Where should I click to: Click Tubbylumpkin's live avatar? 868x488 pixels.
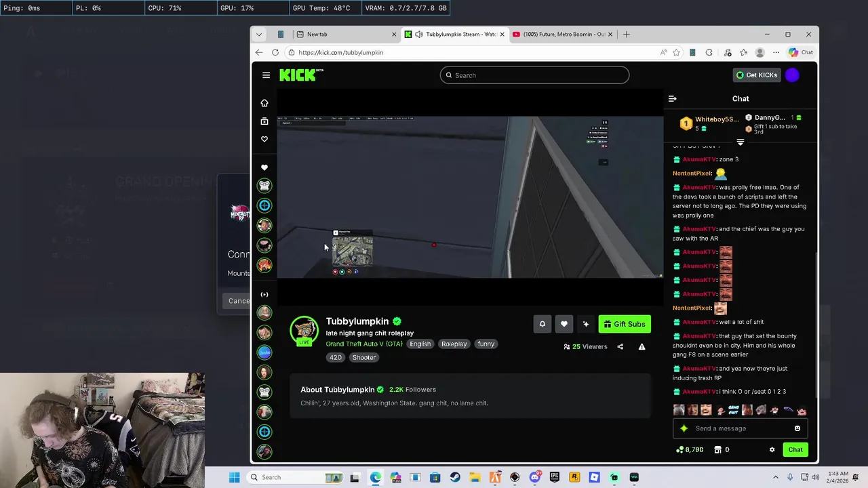click(304, 331)
